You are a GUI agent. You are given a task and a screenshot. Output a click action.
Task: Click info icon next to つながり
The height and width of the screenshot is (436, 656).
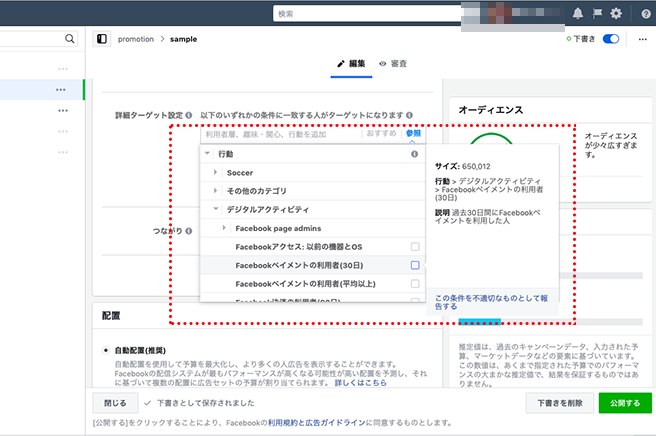coord(189,231)
